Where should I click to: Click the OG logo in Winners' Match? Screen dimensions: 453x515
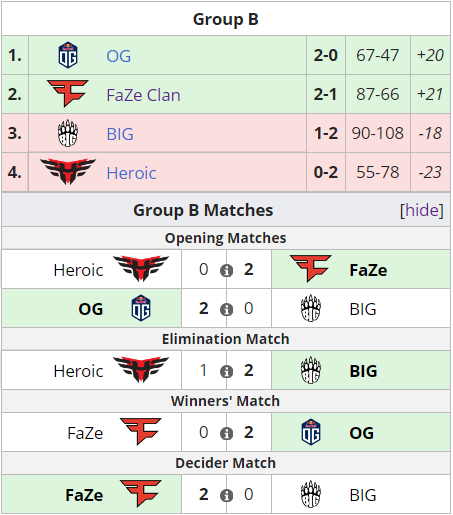[x=311, y=432]
